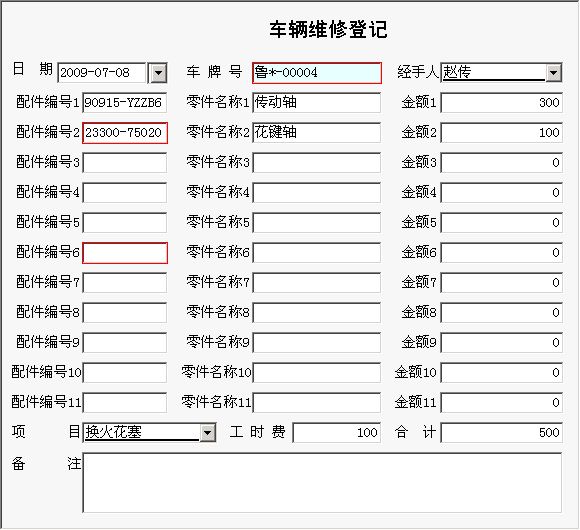Image resolution: width=580 pixels, height=530 pixels.
Task: Select the 配件编号2 field with 23300-75020
Action: pyautogui.click(x=125, y=133)
